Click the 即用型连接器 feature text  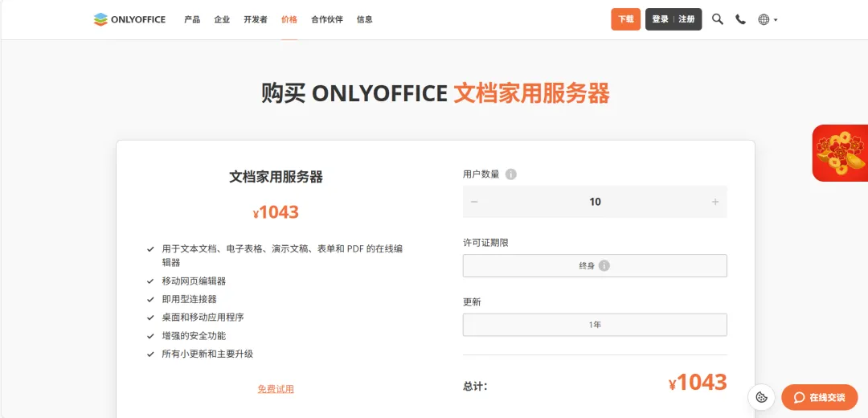point(190,300)
